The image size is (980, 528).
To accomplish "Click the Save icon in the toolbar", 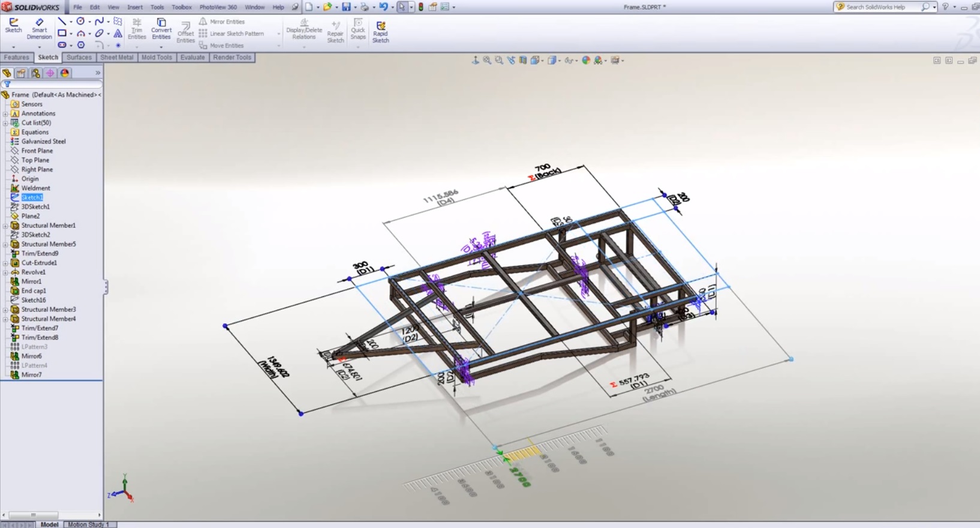I will (x=346, y=7).
